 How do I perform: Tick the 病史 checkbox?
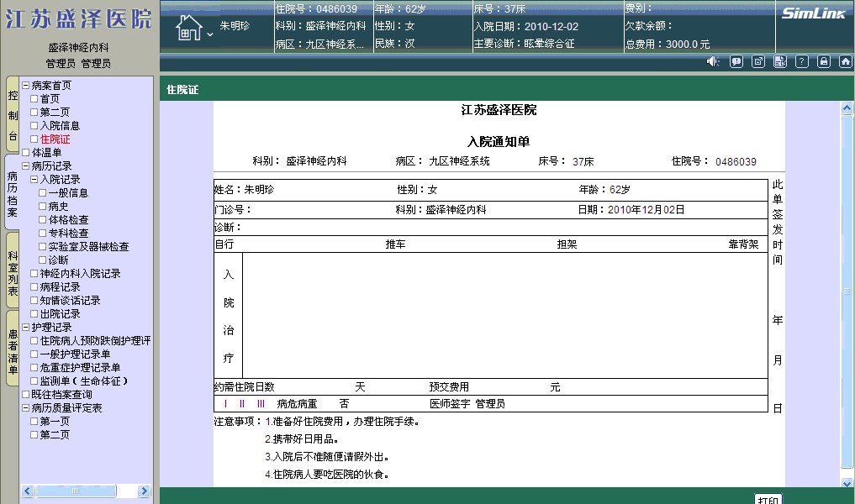pos(42,207)
